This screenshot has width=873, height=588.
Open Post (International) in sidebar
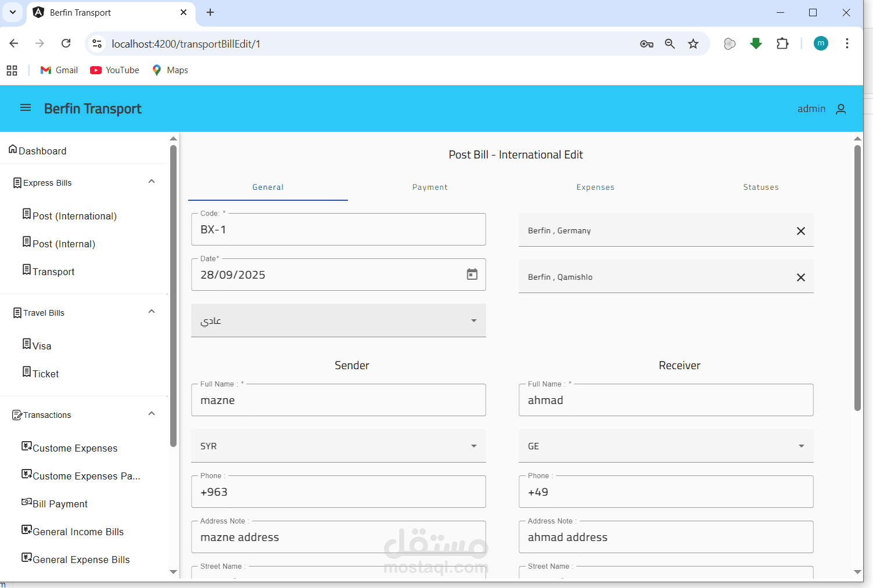pos(70,215)
